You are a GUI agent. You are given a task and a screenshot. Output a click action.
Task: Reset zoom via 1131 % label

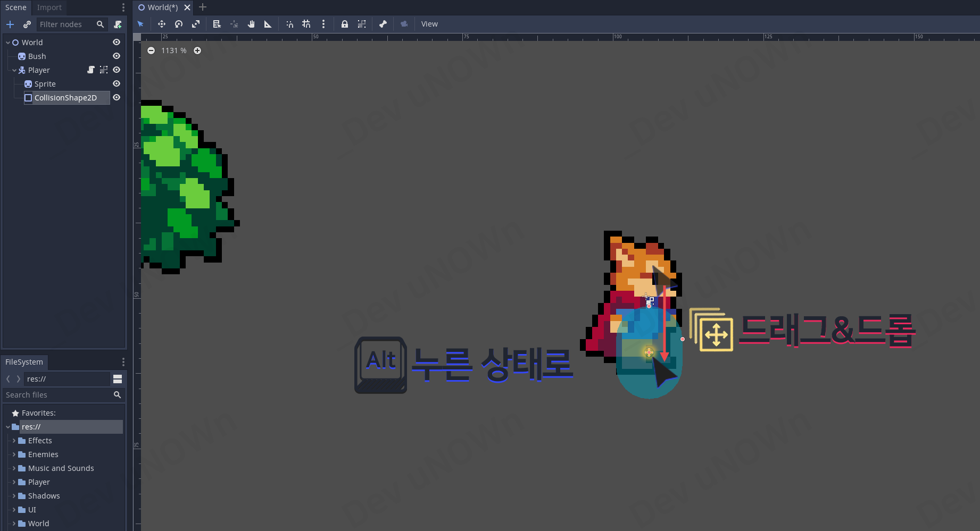174,50
